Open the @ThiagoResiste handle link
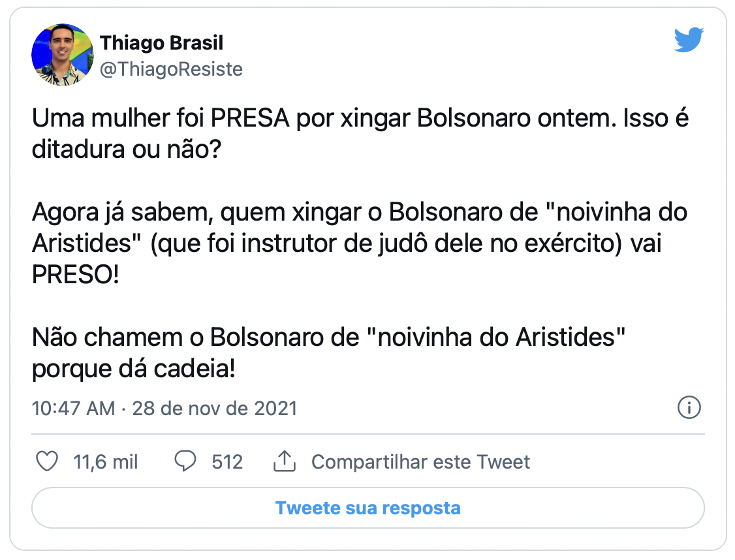The image size is (735, 560). (x=171, y=69)
